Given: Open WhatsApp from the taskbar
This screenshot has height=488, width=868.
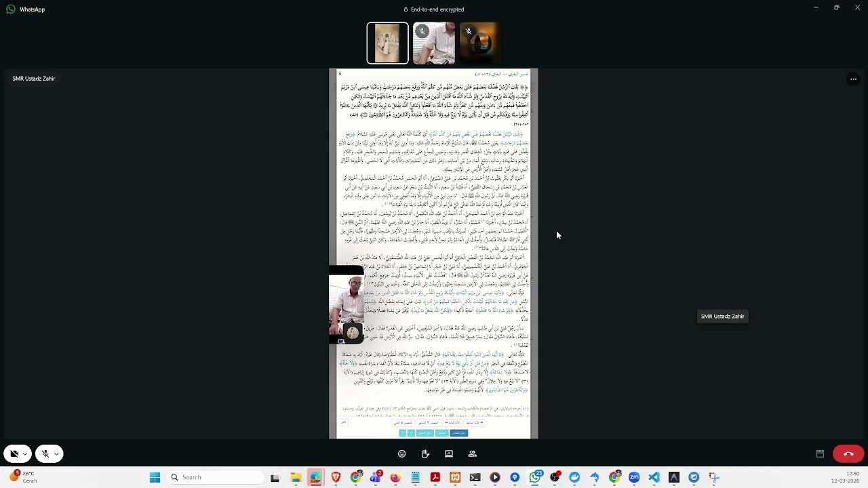Looking at the screenshot, I should [535, 477].
